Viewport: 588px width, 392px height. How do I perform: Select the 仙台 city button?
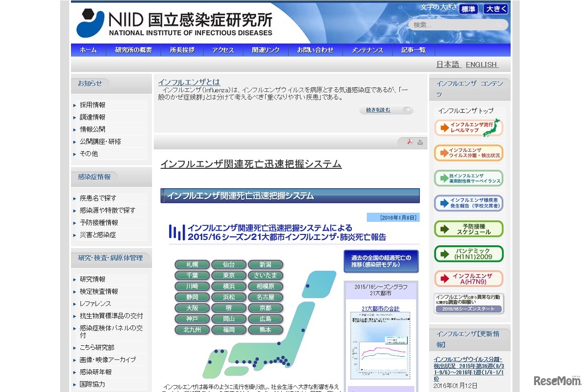click(x=229, y=264)
